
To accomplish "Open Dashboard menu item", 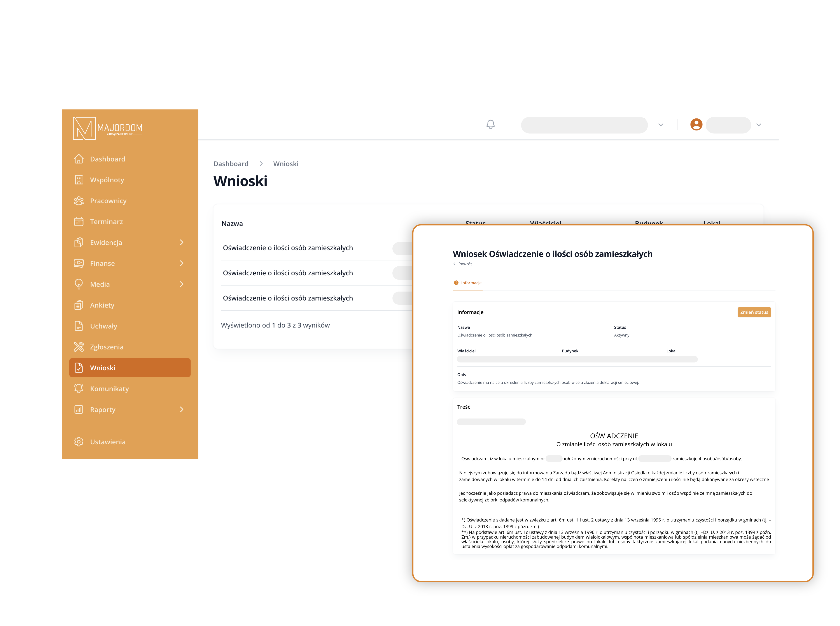I will [130, 159].
